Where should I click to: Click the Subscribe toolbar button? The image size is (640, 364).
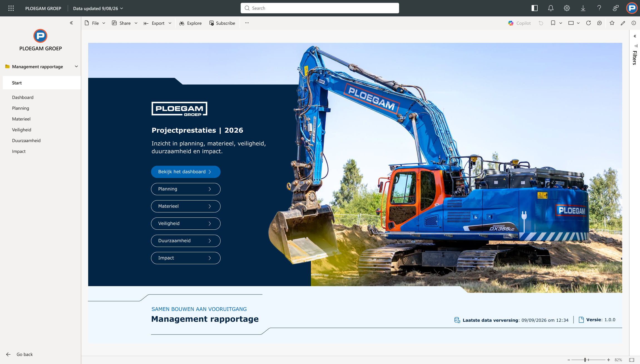(x=222, y=23)
